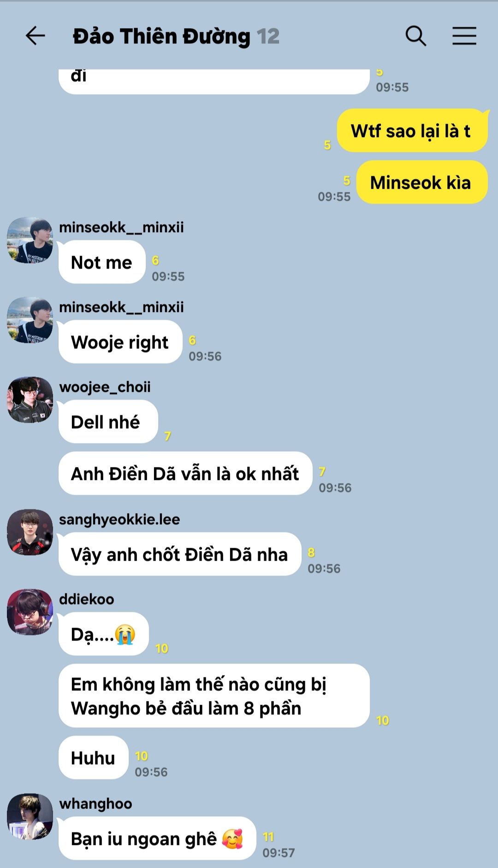This screenshot has width=498, height=868.
Task: Select the 'Minseok kìa' yellow message
Action: (x=422, y=182)
